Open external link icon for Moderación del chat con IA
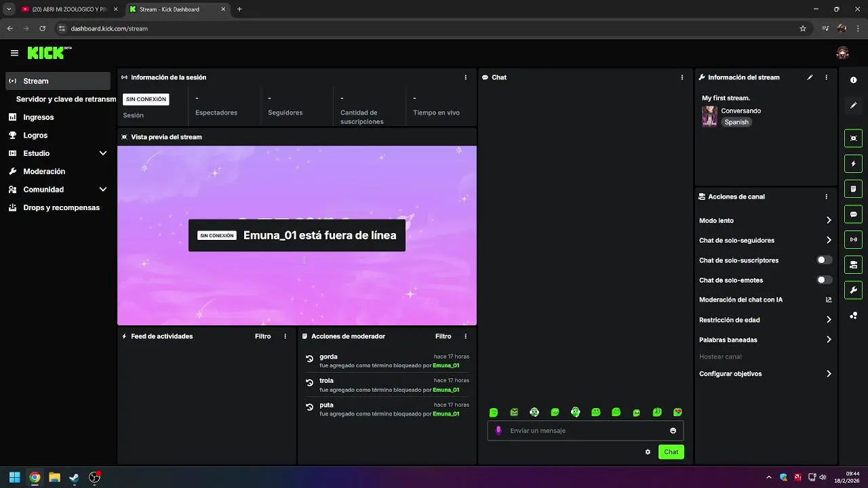Viewport: 868px width, 488px height. coord(829,300)
